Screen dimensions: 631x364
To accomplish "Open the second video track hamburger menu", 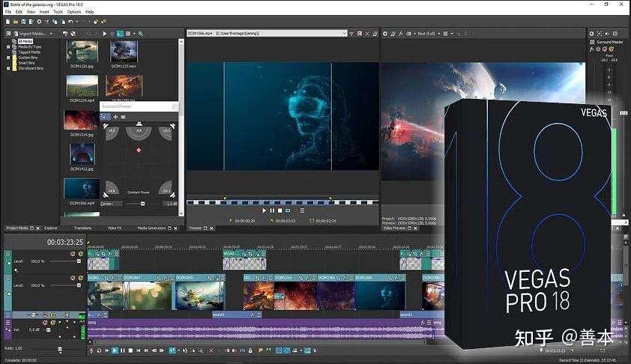I will (7, 278).
